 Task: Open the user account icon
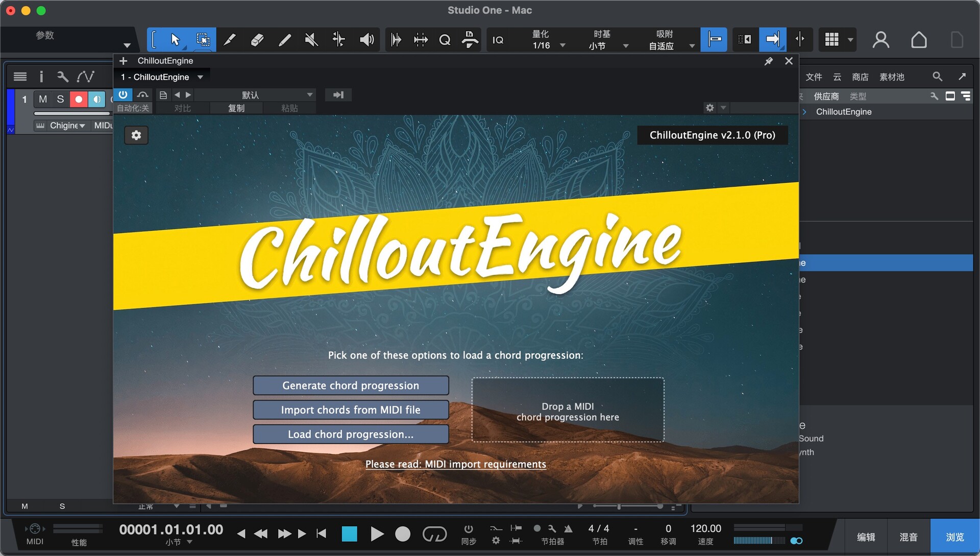coord(881,39)
